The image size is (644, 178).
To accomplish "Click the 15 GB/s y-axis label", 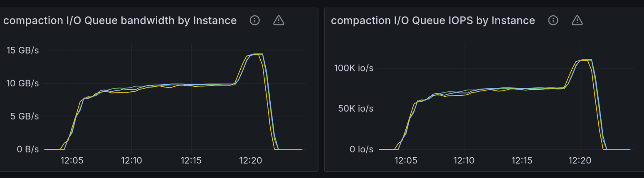I will 22,51.
